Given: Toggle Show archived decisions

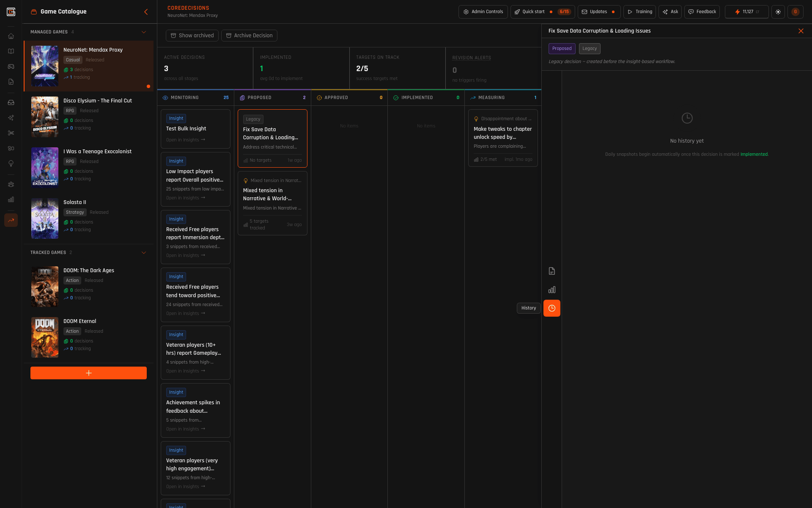Looking at the screenshot, I should pyautogui.click(x=192, y=36).
